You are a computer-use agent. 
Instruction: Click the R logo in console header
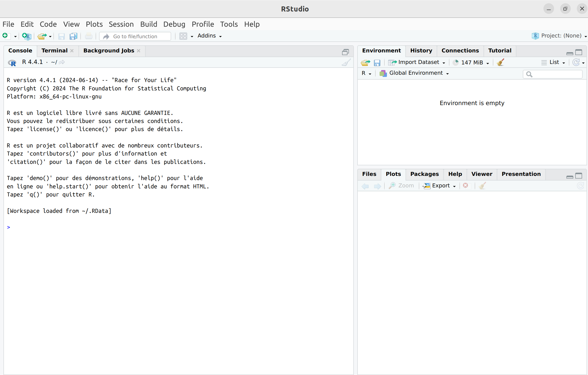coord(12,63)
